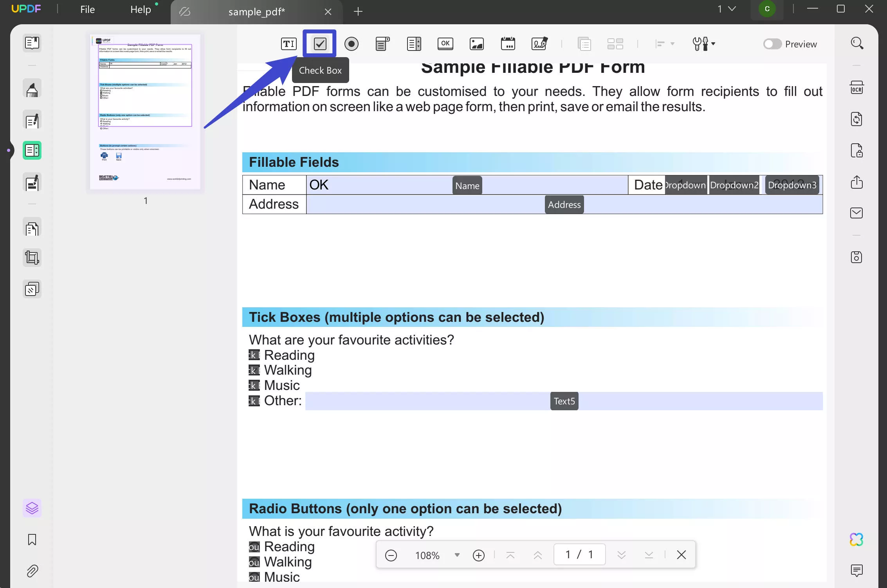Switch to the Crop Pages tool
This screenshot has width=887, height=588.
pos(32,257)
